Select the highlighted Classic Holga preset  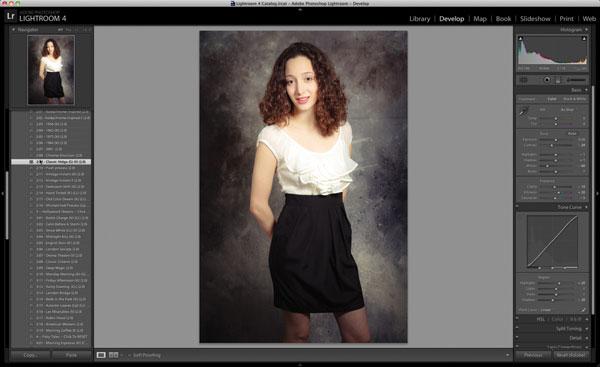click(51, 162)
